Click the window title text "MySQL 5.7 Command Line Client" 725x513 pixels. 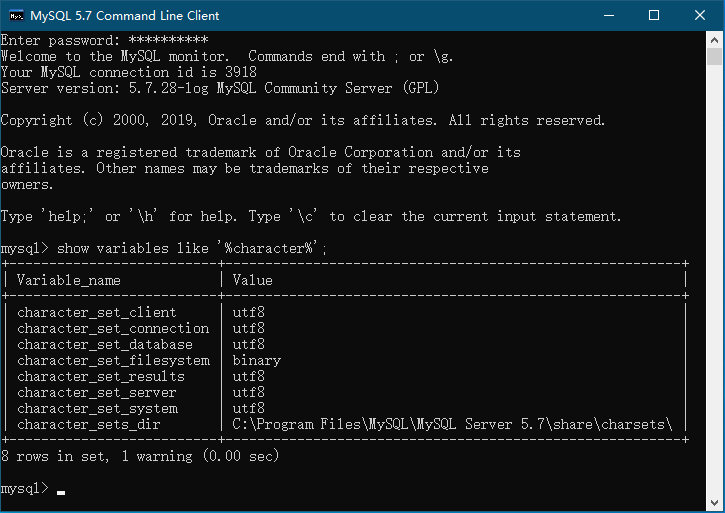click(125, 16)
